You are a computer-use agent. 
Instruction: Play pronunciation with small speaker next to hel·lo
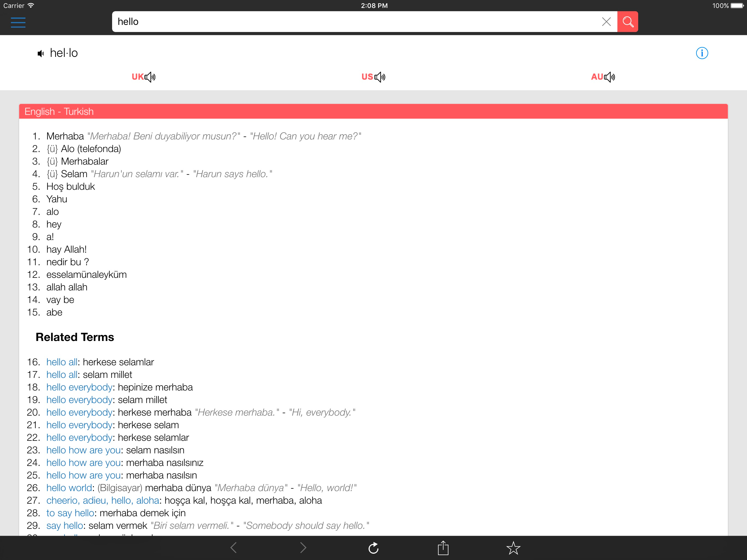click(x=40, y=53)
